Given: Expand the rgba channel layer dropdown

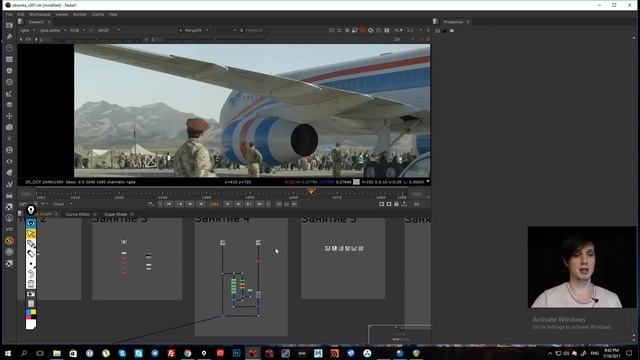Looking at the screenshot, I should click(28, 30).
